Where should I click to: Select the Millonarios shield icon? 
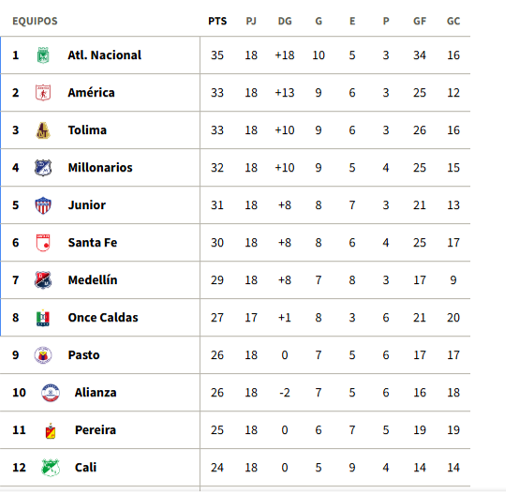(x=43, y=168)
